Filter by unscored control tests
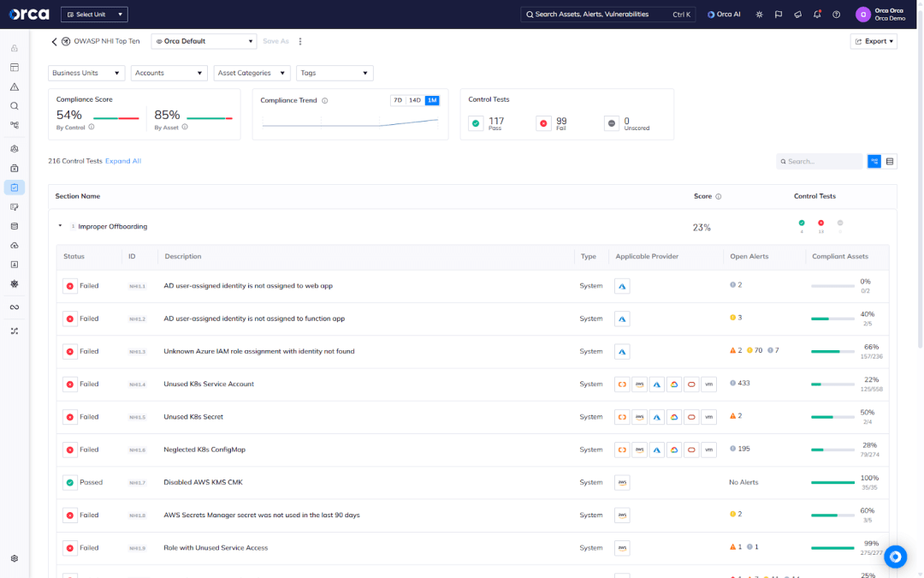The image size is (924, 578). 627,123
